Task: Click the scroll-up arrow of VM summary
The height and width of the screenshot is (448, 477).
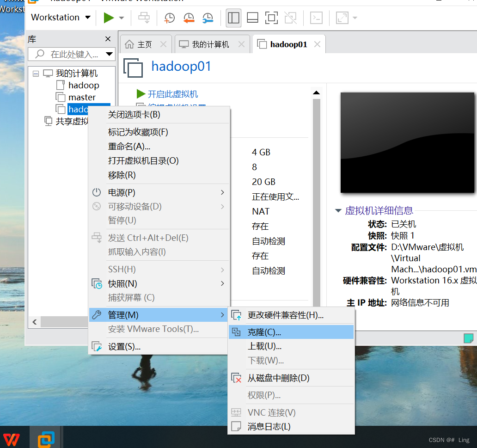Action: (x=316, y=92)
